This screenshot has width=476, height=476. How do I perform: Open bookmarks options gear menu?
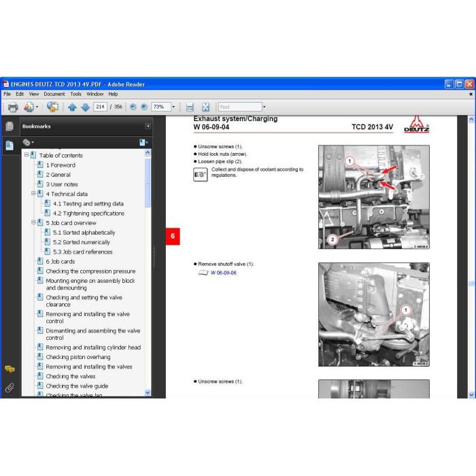tap(28, 142)
